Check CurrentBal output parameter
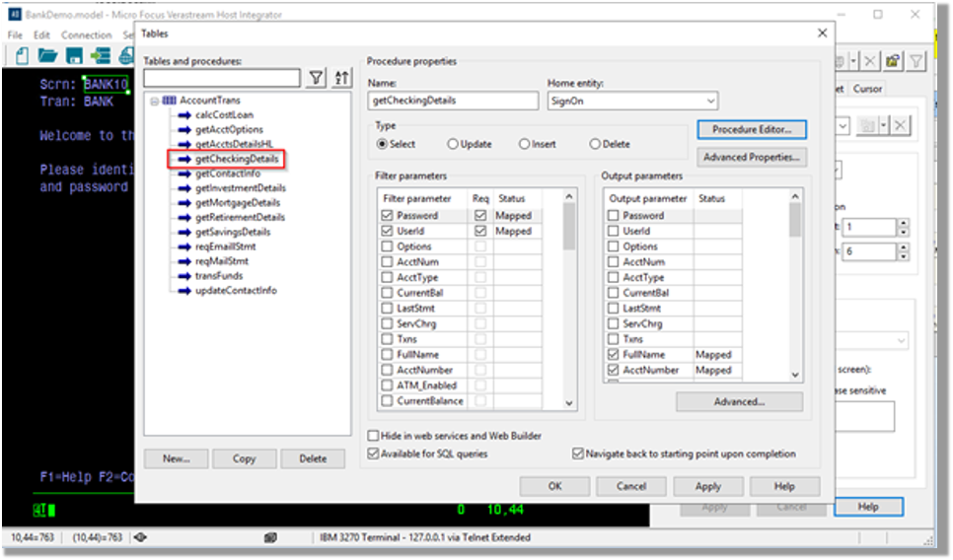This screenshot has width=953, height=560. [x=614, y=293]
